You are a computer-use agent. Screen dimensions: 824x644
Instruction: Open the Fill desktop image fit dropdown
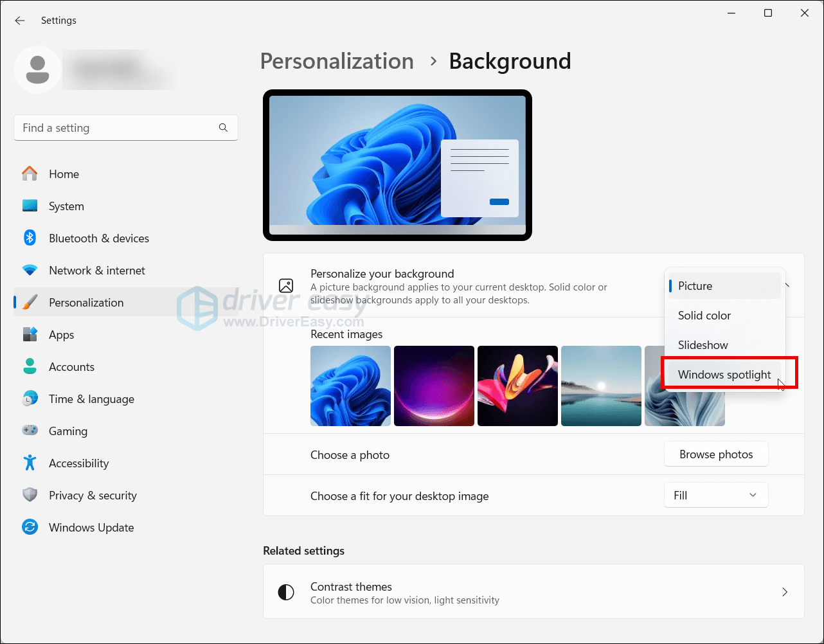tap(715, 495)
